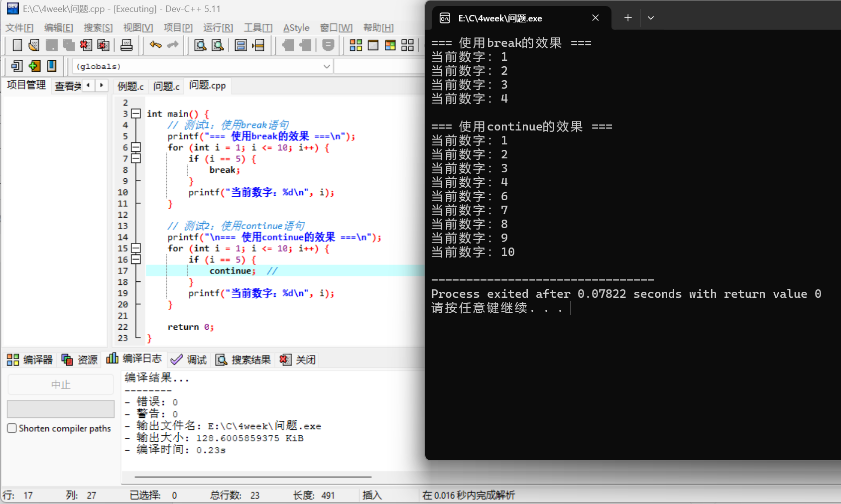Collapse the main function fold at line 3
This screenshot has width=841, height=504.
pos(136,114)
